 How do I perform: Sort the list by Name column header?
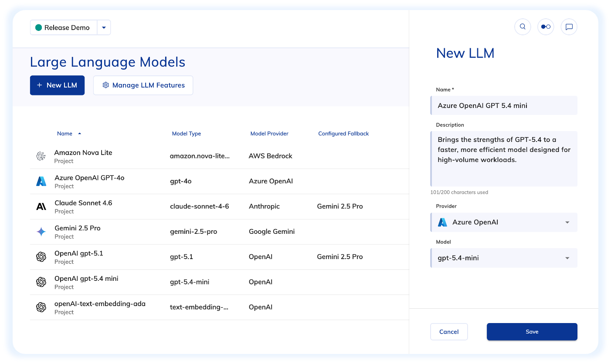(x=65, y=134)
